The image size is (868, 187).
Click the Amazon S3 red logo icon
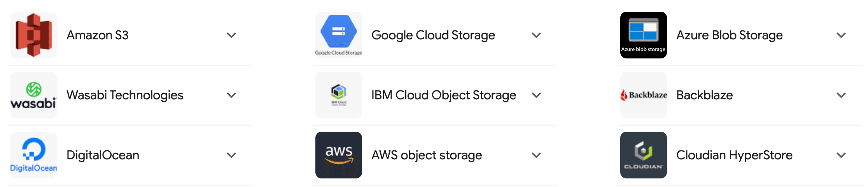(34, 35)
